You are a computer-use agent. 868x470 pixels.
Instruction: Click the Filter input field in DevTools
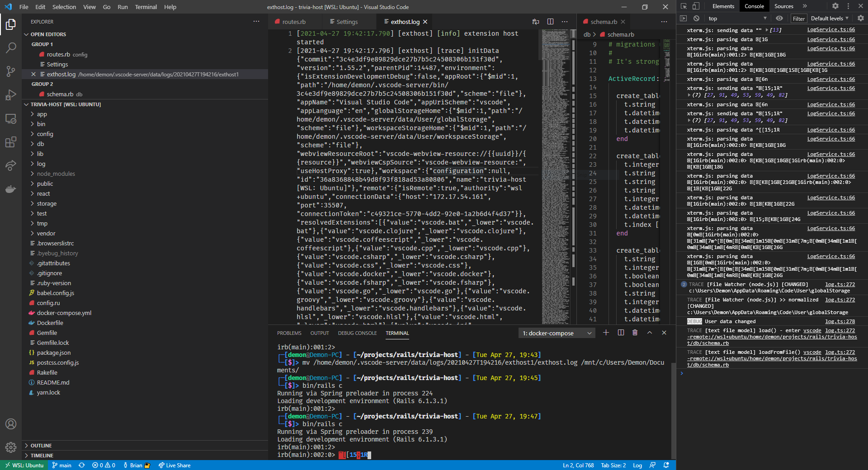(x=798, y=18)
